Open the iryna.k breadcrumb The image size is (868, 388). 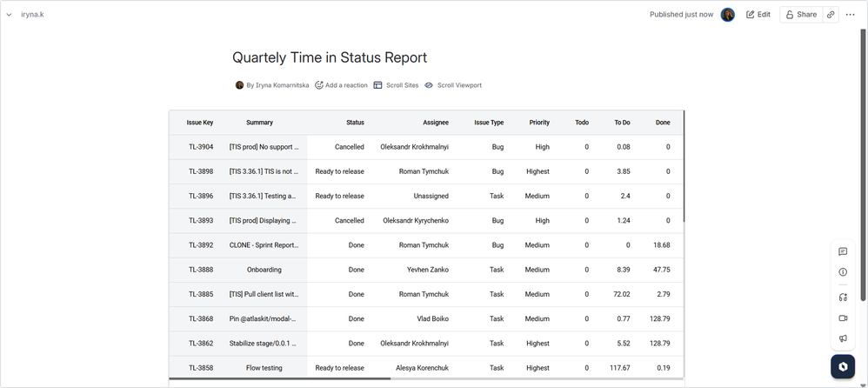[32, 15]
